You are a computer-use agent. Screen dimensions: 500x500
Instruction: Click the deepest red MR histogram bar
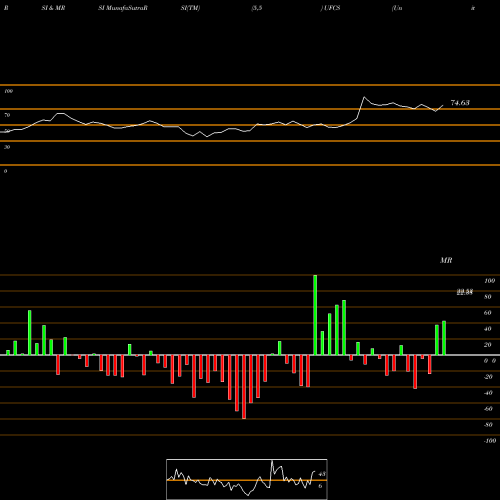coord(244,387)
